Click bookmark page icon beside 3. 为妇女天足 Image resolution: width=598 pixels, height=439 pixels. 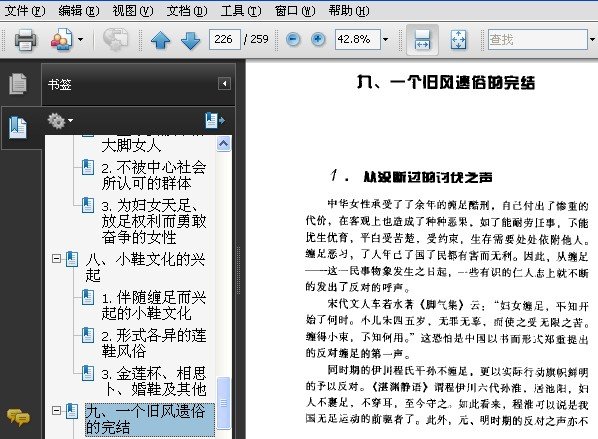point(88,205)
